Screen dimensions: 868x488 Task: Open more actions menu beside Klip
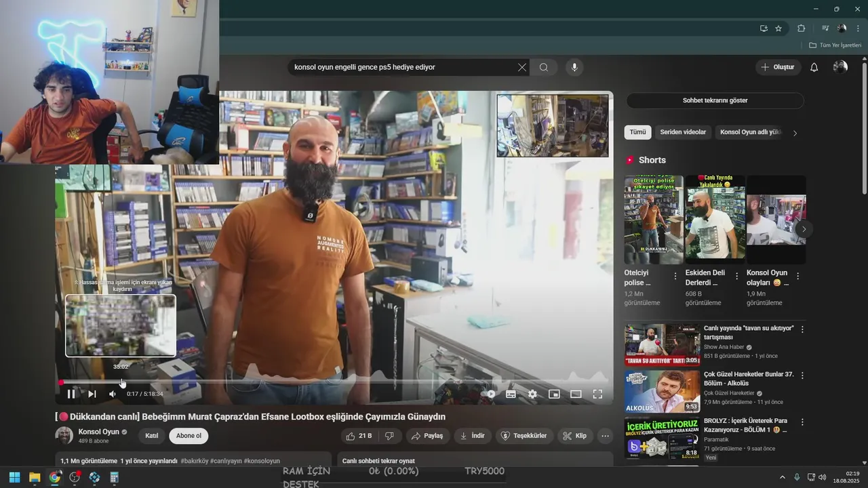pyautogui.click(x=606, y=436)
